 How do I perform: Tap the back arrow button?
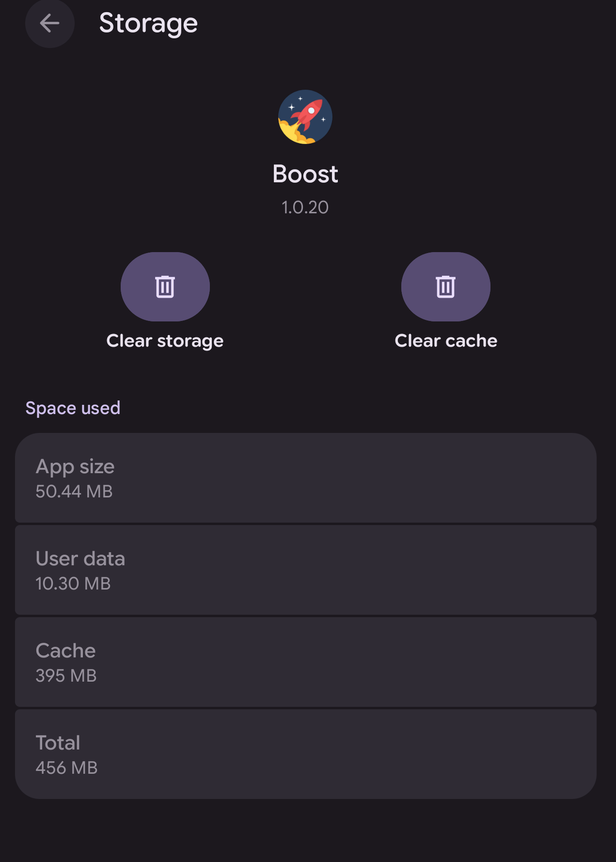point(49,23)
